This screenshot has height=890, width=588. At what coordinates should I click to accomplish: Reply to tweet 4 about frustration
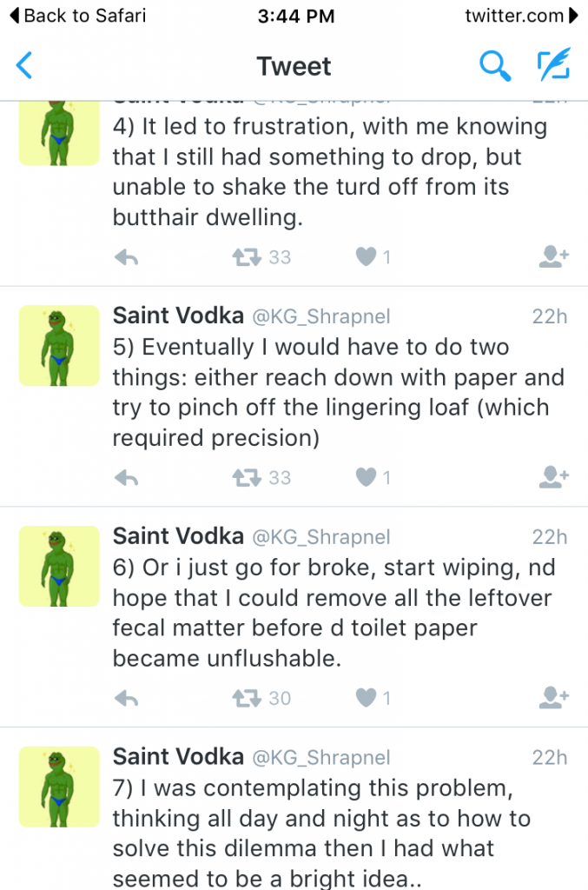(127, 257)
